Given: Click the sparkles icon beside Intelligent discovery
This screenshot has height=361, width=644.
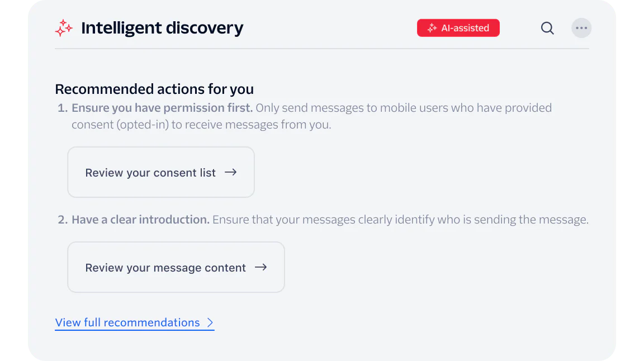Looking at the screenshot, I should [x=64, y=28].
